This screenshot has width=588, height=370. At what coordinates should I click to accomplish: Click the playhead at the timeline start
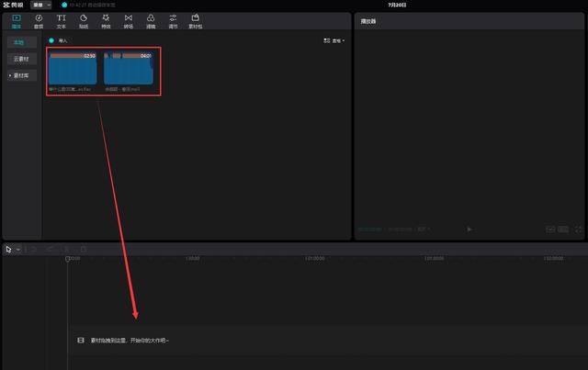pos(67,259)
